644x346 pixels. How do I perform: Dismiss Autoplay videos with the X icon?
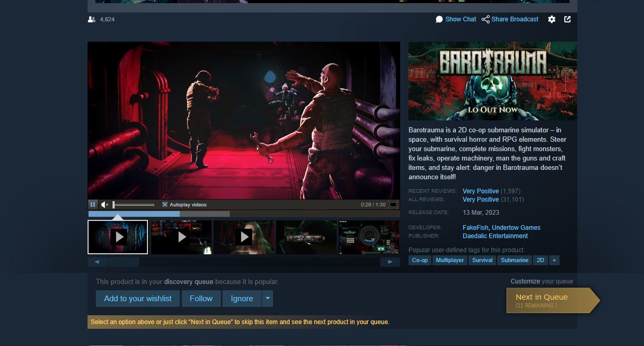pyautogui.click(x=165, y=204)
